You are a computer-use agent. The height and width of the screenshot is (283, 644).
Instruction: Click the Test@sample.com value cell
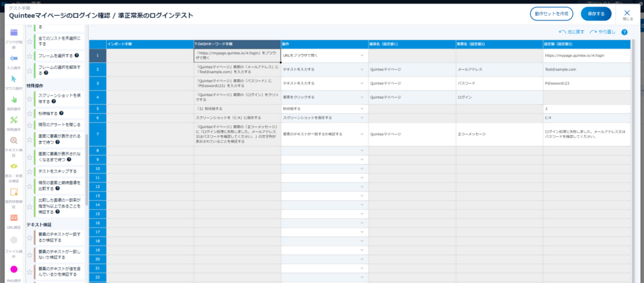tap(586, 69)
